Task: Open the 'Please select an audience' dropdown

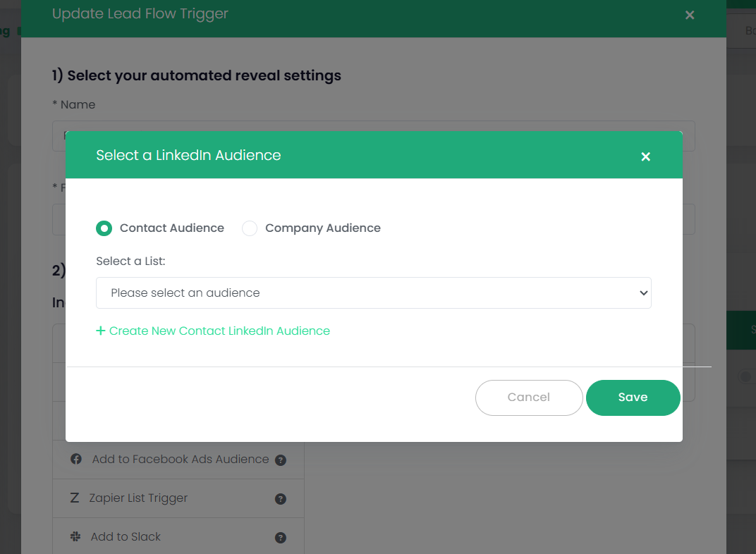Action: (373, 293)
